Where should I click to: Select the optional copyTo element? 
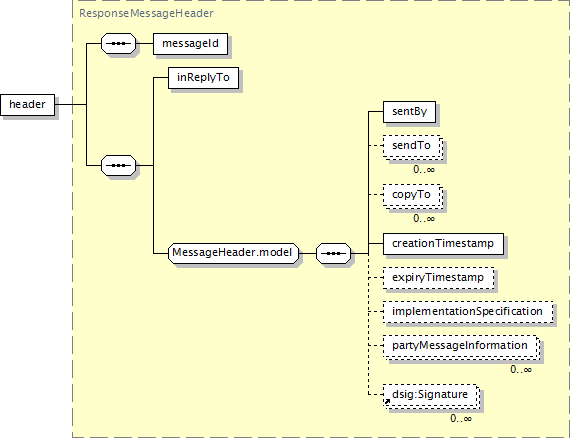(413, 195)
